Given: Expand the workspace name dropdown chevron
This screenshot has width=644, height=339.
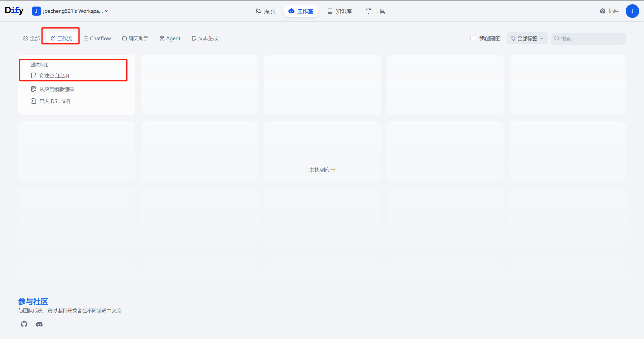Looking at the screenshot, I should click(107, 11).
